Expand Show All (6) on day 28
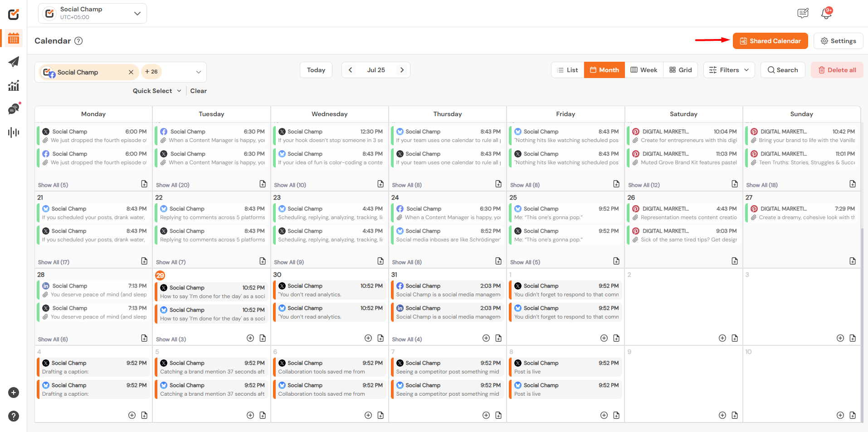 (53, 339)
